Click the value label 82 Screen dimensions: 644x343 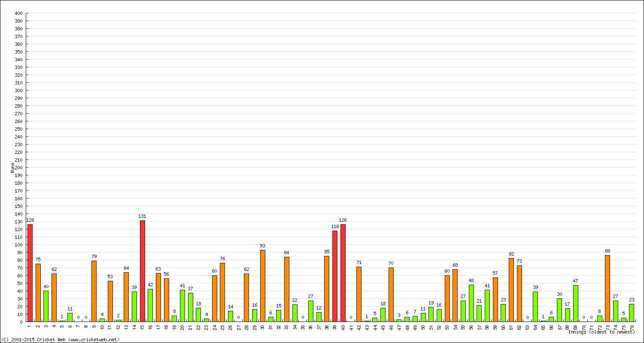pos(511,254)
